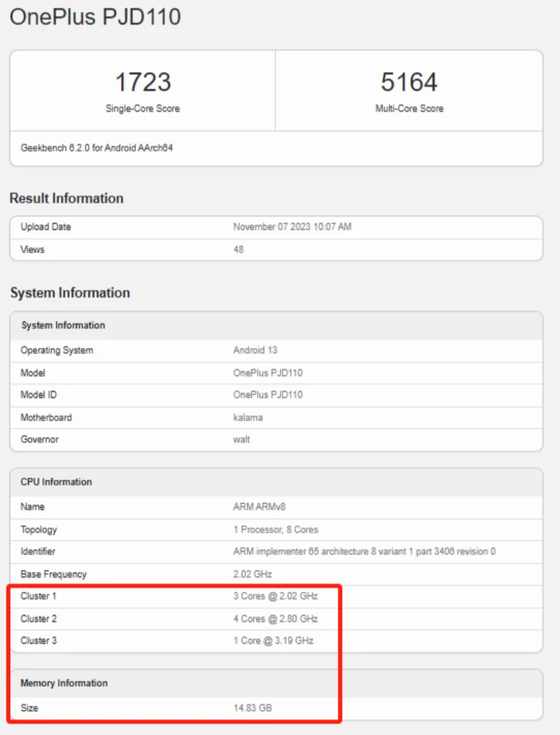Click the Model row label
Viewport: 560px width, 735px height.
tap(33, 373)
